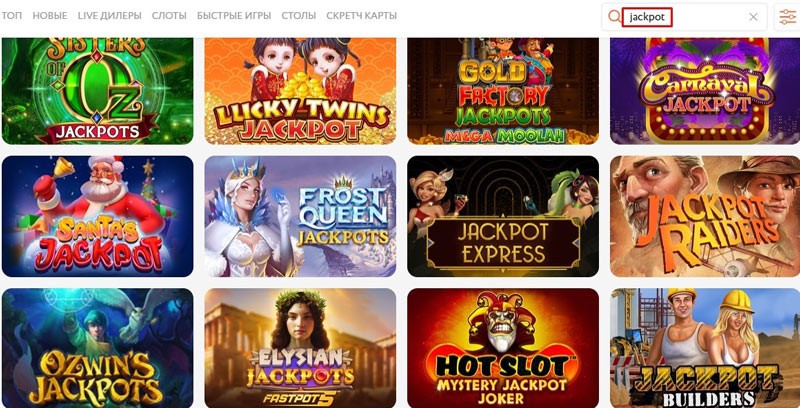Select Gold Factory Jackpots Mega Moolah
This screenshot has width=800, height=408.
coord(503,91)
